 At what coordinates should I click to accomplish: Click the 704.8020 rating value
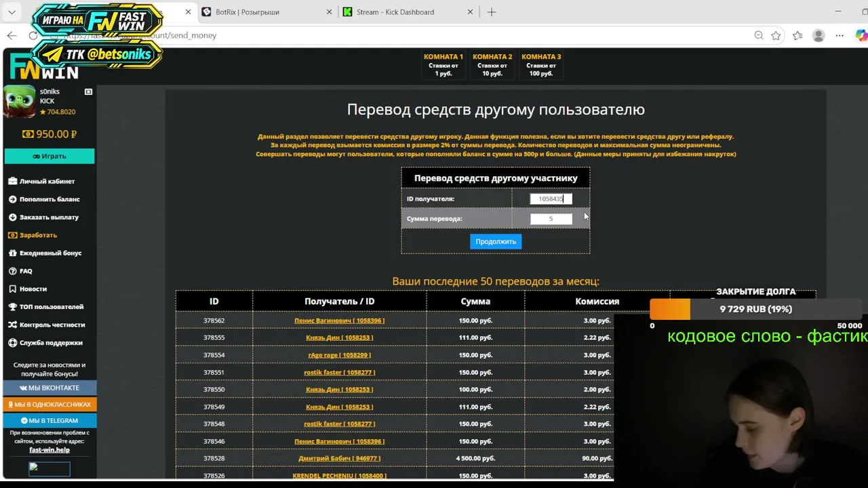click(57, 112)
